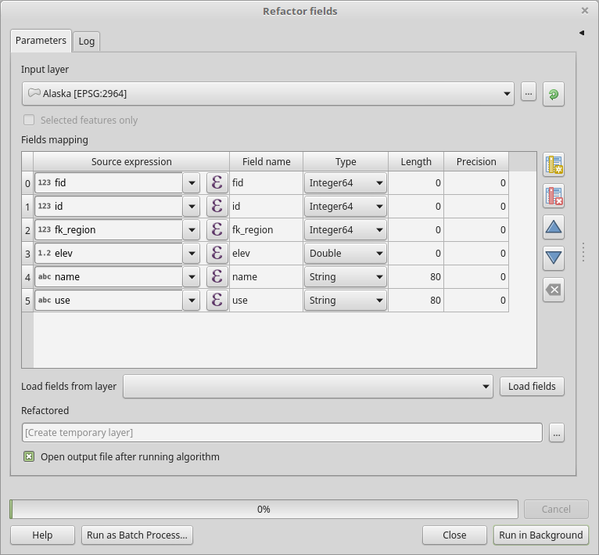Click the 0% progress bar
599x555 pixels.
(x=264, y=509)
